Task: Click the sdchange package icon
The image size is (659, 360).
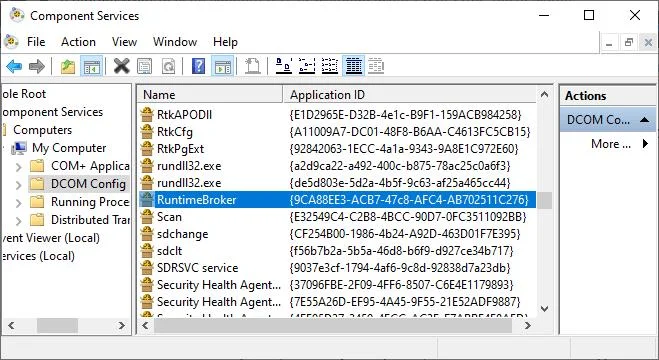Action: tap(147, 234)
